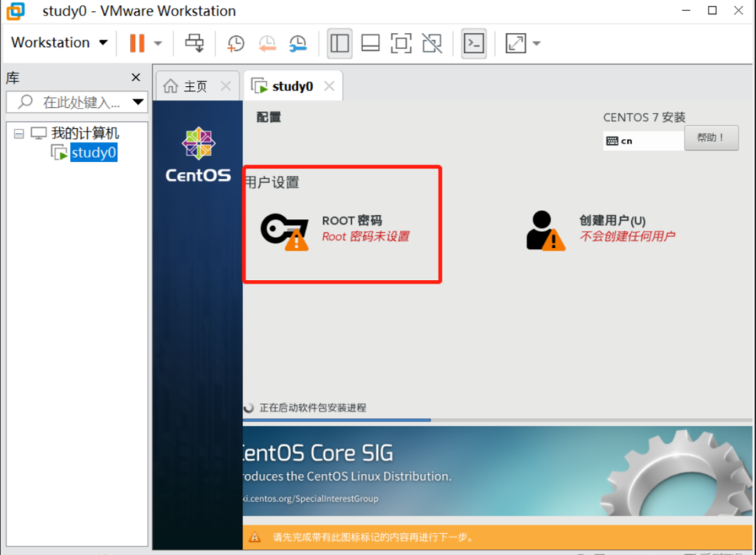The width and height of the screenshot is (756, 555).
Task: Select the study0 tab
Action: 292,86
